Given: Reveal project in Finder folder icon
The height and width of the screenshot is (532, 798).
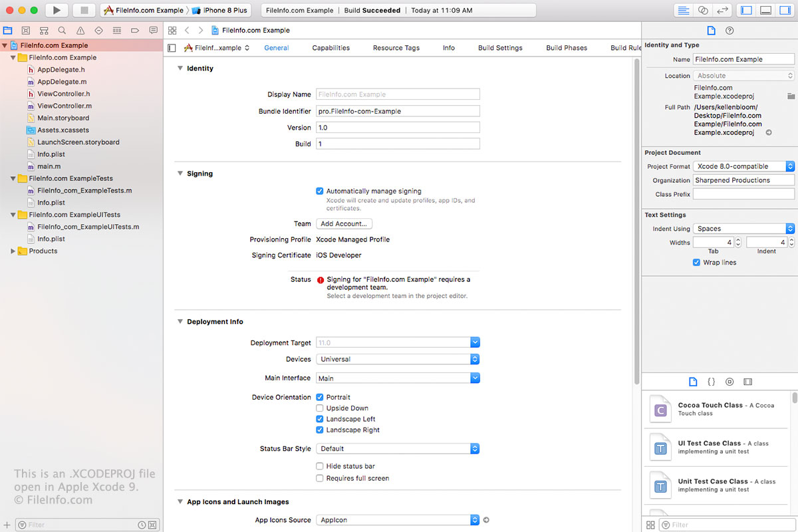Looking at the screenshot, I should [791, 96].
